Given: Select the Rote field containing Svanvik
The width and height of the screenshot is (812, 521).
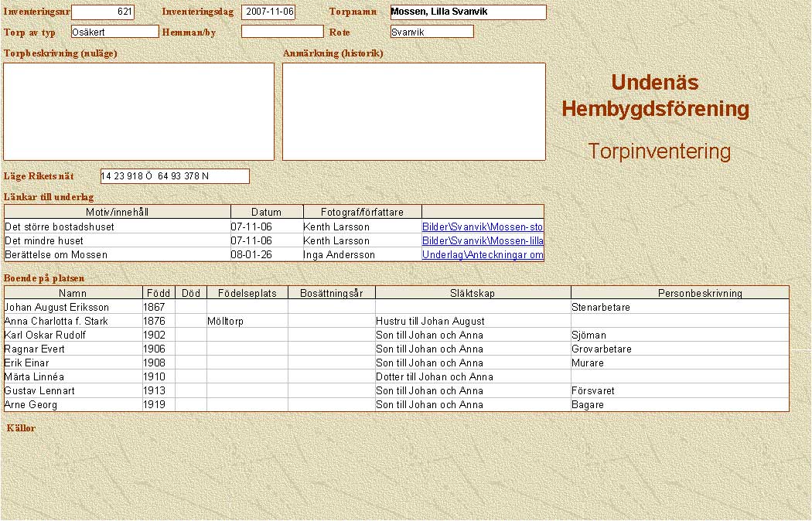Looking at the screenshot, I should pos(432,32).
